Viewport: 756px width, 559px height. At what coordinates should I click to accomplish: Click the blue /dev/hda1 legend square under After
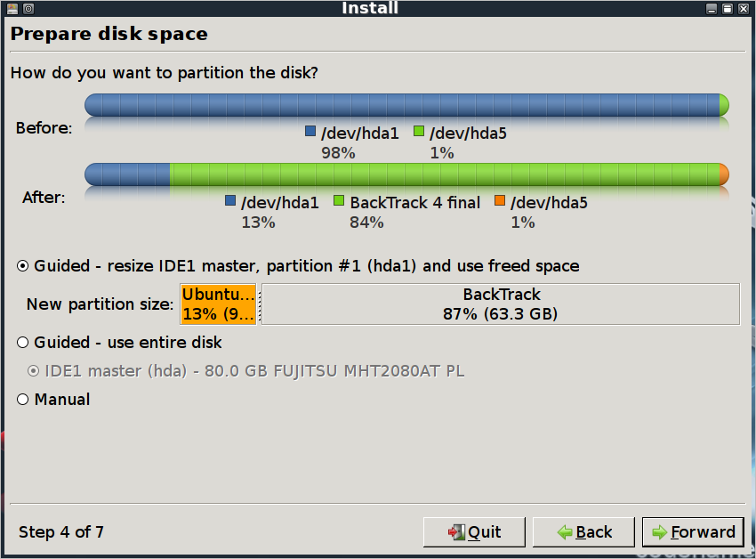(230, 200)
